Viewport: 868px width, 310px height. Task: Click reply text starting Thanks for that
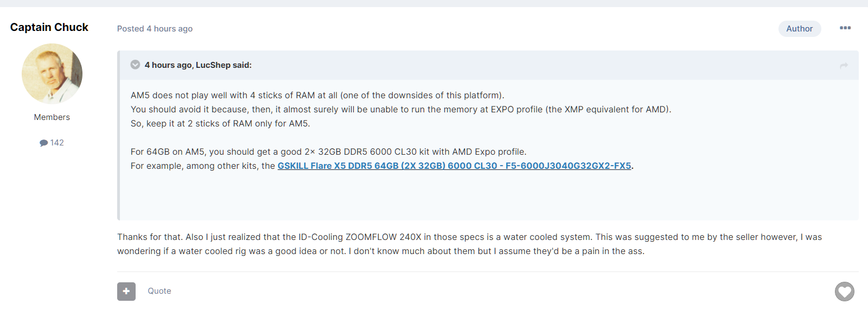coord(469,244)
